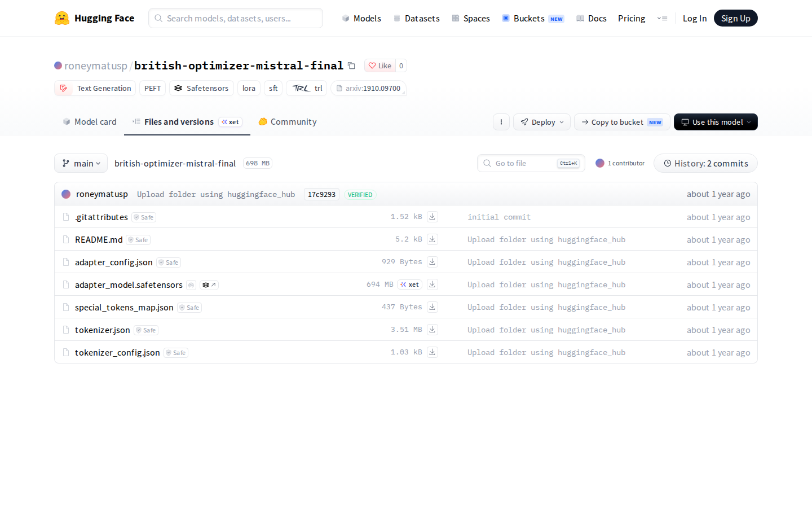
Task: Download the .gitattributes file
Action: (432, 217)
